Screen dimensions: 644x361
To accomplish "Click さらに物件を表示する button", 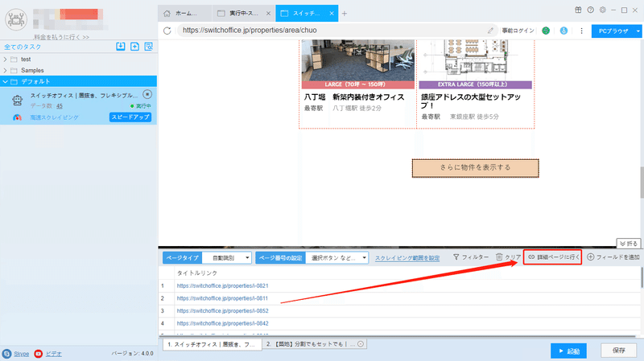I will click(475, 168).
